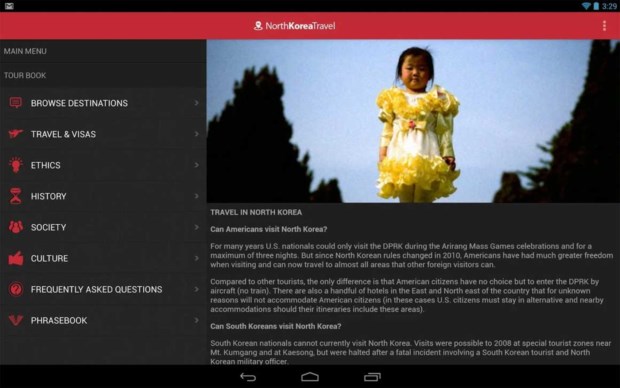Tap the recent apps navigation button

point(372,377)
